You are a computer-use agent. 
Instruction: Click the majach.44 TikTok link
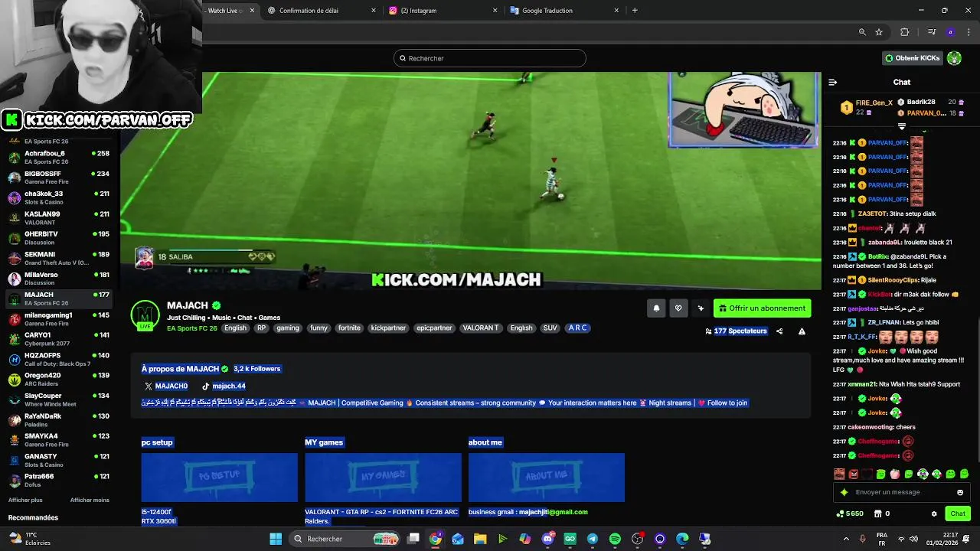tap(224, 386)
